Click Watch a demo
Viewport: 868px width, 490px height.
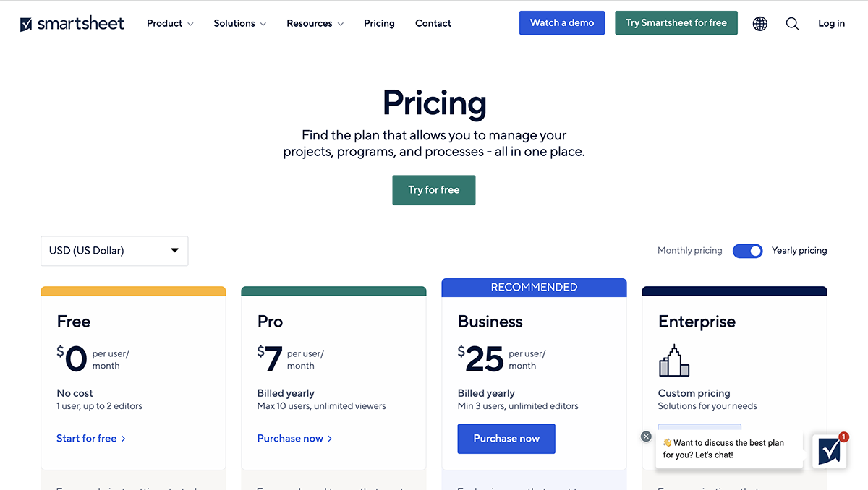[x=562, y=22]
